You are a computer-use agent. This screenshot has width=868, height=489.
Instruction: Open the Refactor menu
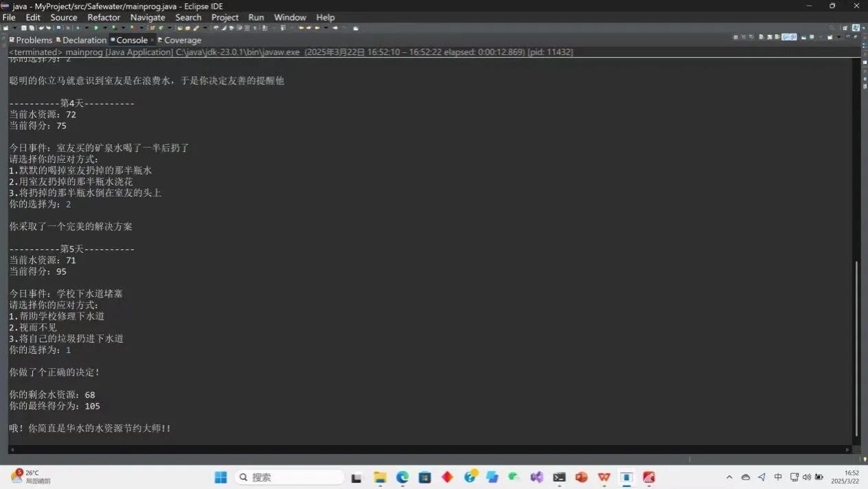tap(104, 17)
